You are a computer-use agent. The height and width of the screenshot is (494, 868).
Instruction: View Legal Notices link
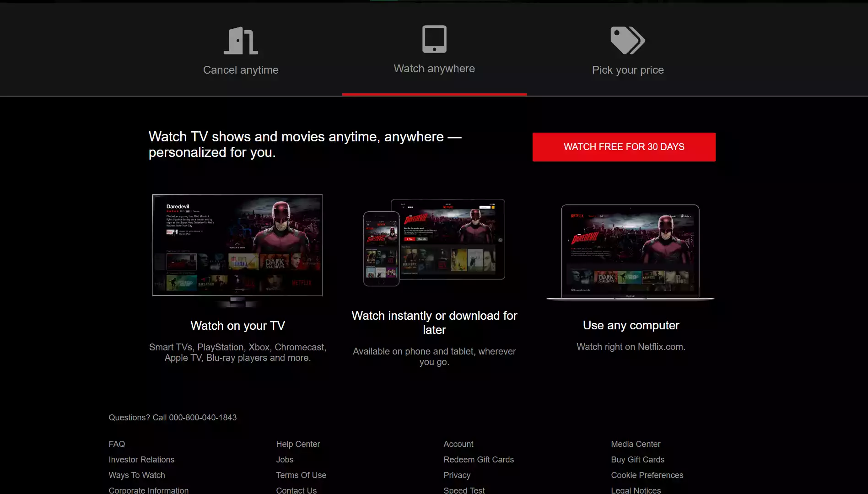[636, 490]
